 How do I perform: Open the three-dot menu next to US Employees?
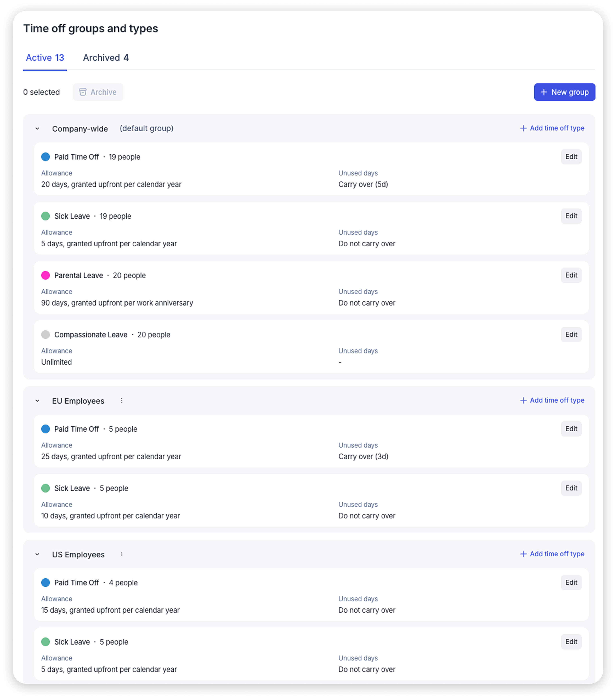pos(122,554)
